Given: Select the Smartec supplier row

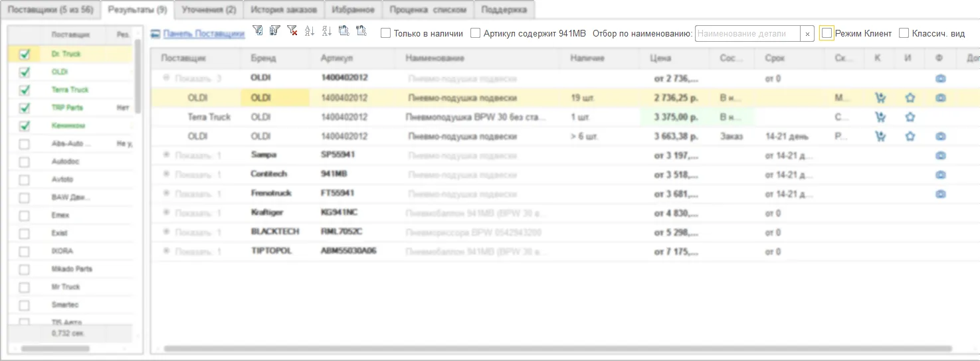Looking at the screenshot, I should (70, 305).
